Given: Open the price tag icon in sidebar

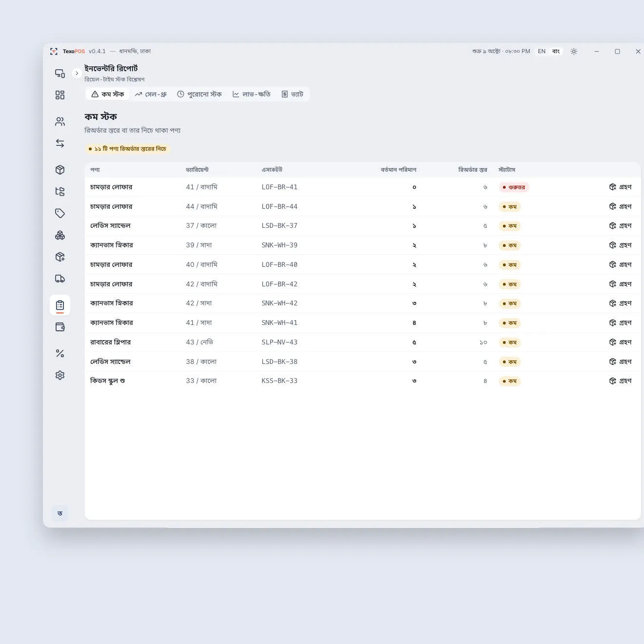Looking at the screenshot, I should coord(60,213).
